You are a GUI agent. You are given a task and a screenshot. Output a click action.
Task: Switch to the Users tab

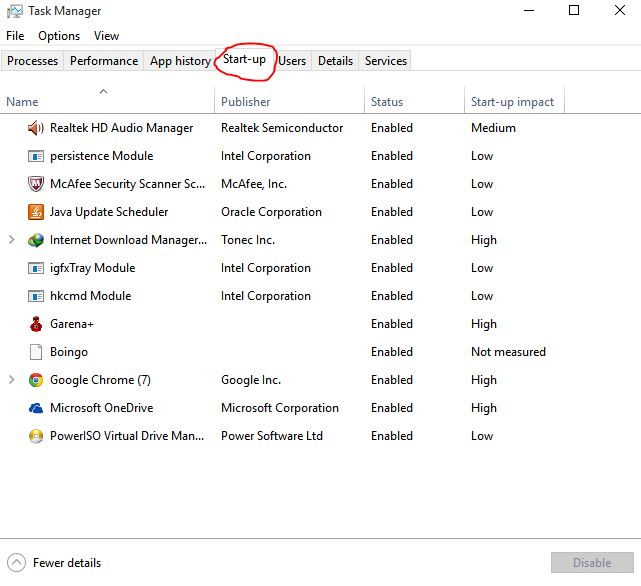(292, 61)
